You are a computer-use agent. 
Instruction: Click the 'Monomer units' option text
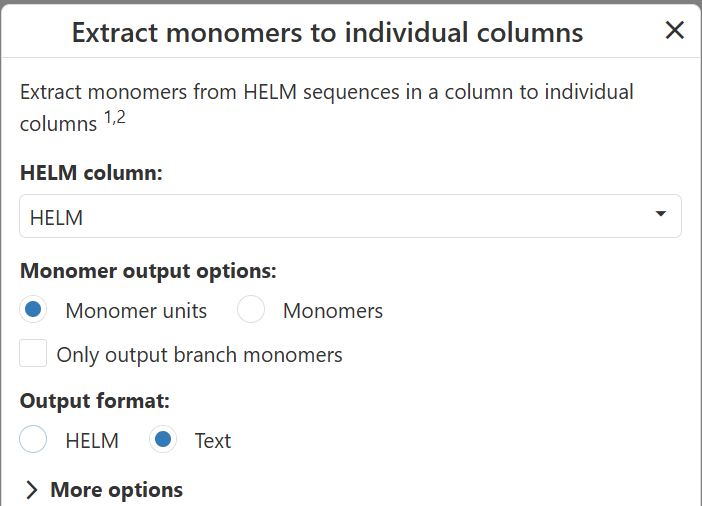click(136, 311)
